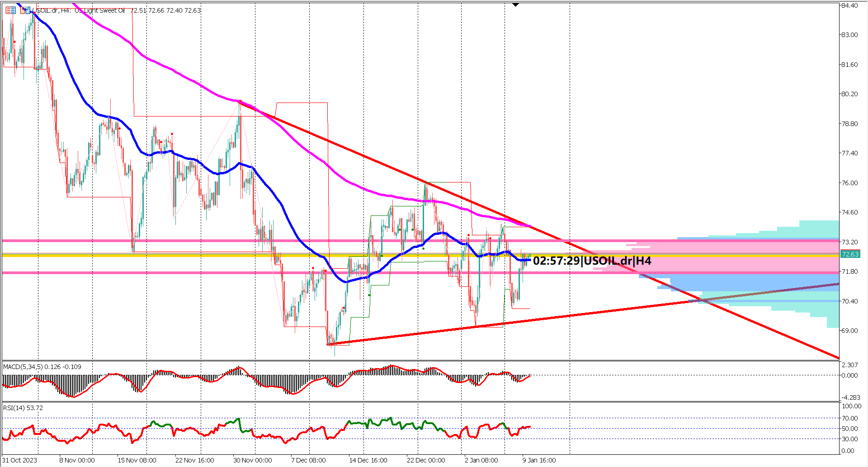The height and width of the screenshot is (467, 868).
Task: Click the blue buy thumb icon
Action: point(28,10)
